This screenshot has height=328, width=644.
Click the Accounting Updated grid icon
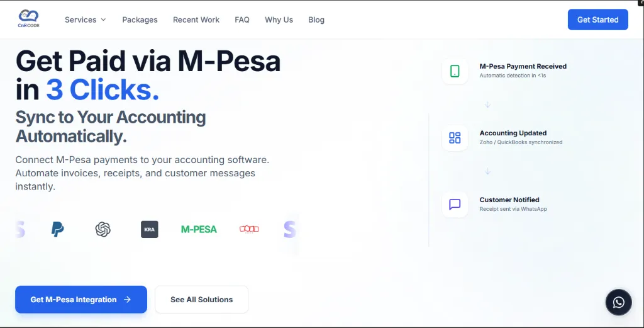[x=455, y=138]
